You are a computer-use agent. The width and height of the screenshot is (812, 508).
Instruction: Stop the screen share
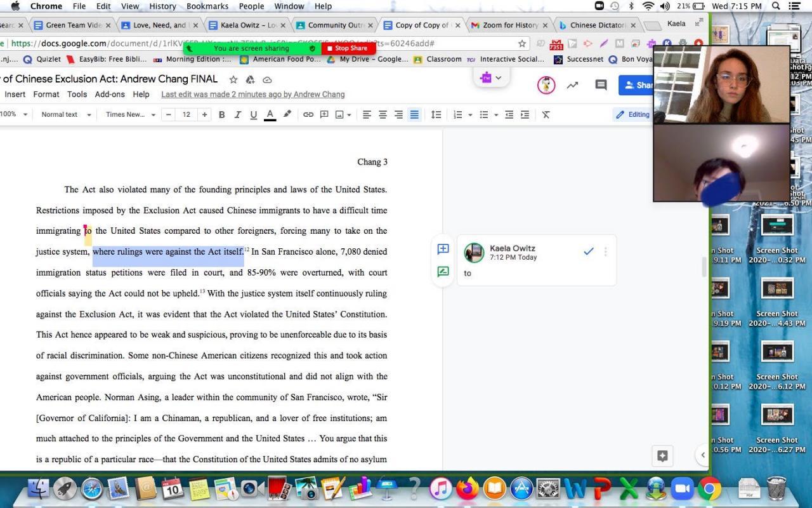348,48
